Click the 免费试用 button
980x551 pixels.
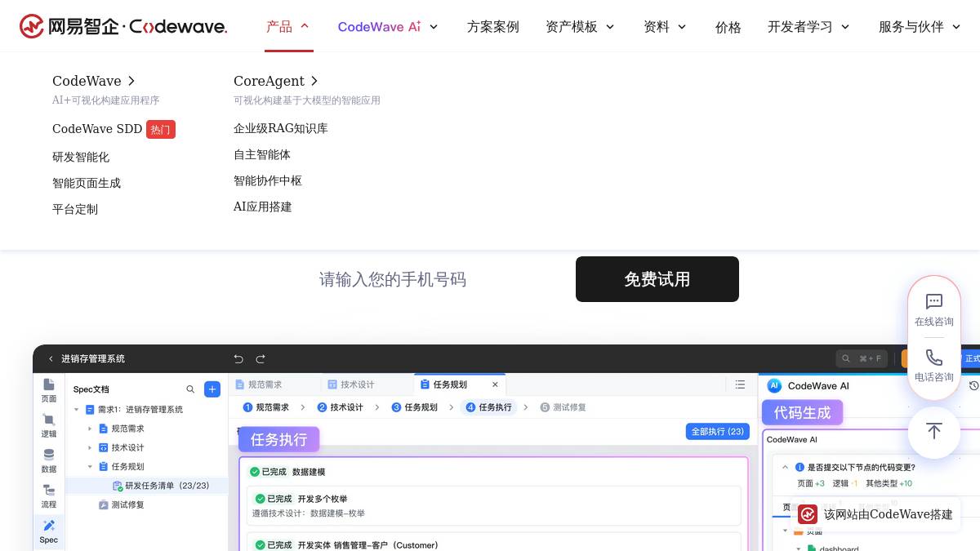pyautogui.click(x=657, y=279)
